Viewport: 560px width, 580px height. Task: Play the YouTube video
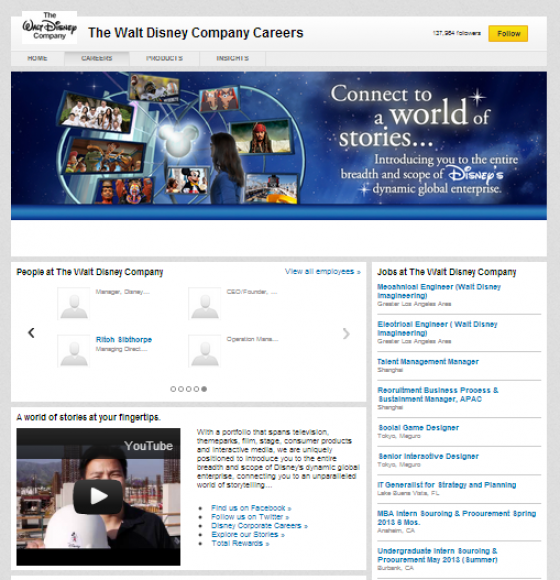point(98,496)
